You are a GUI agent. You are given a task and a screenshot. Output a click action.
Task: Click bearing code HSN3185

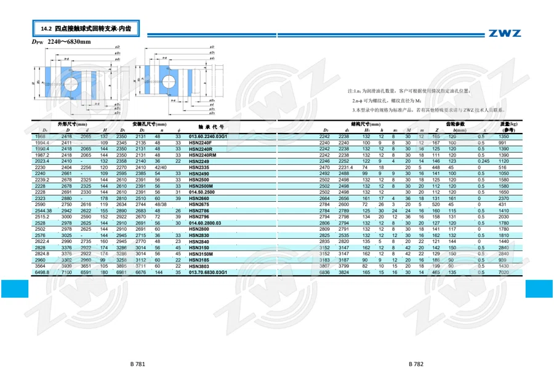[x=199, y=260]
